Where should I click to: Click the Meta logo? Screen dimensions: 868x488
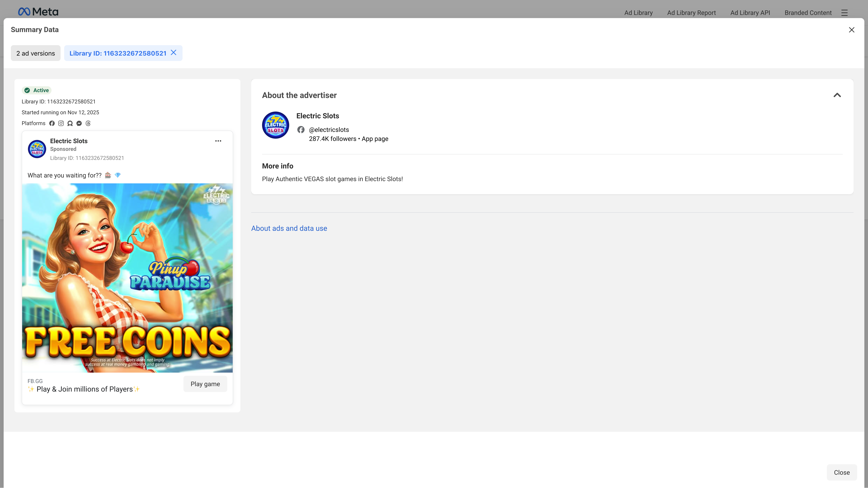[38, 12]
